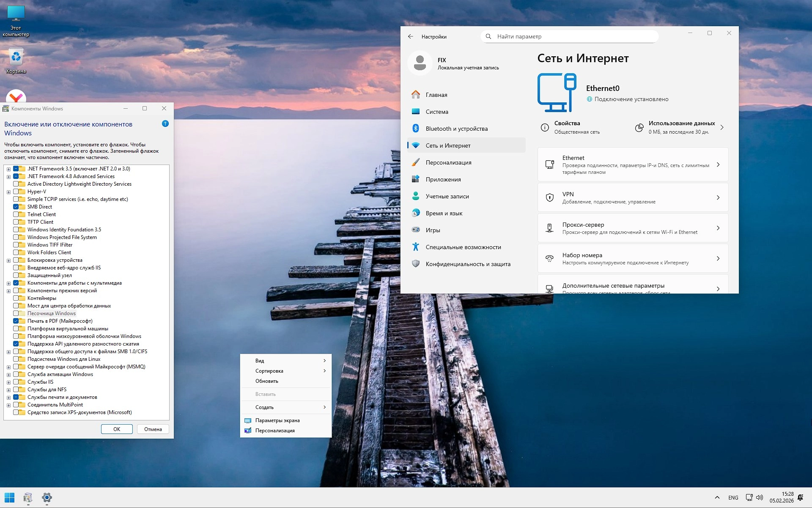
Task: Open Специальные возможности accessibility icon
Action: [x=416, y=247]
